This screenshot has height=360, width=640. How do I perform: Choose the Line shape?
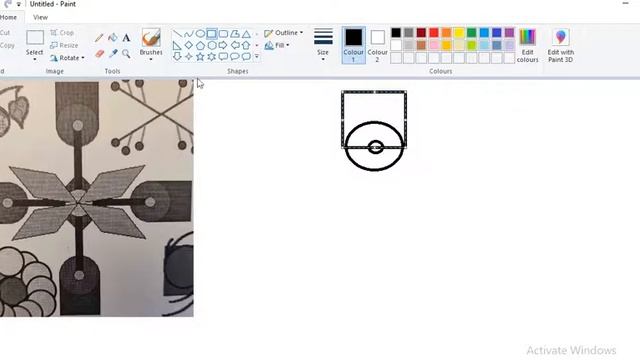pos(177,34)
